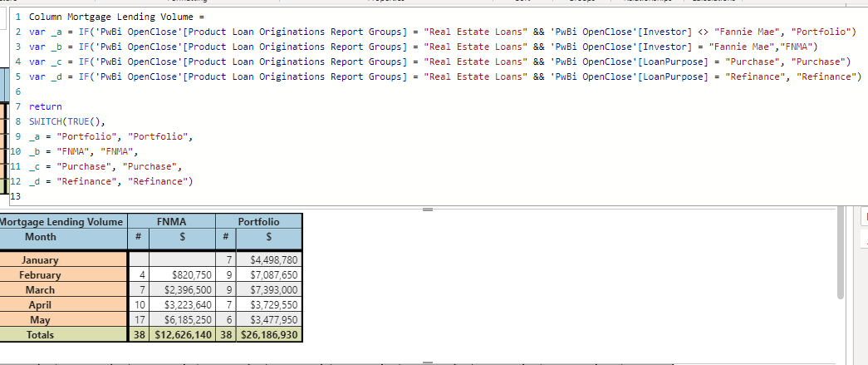868x365 pixels.
Task: Place cursor on 'var _b' declaration
Action: (x=46, y=47)
